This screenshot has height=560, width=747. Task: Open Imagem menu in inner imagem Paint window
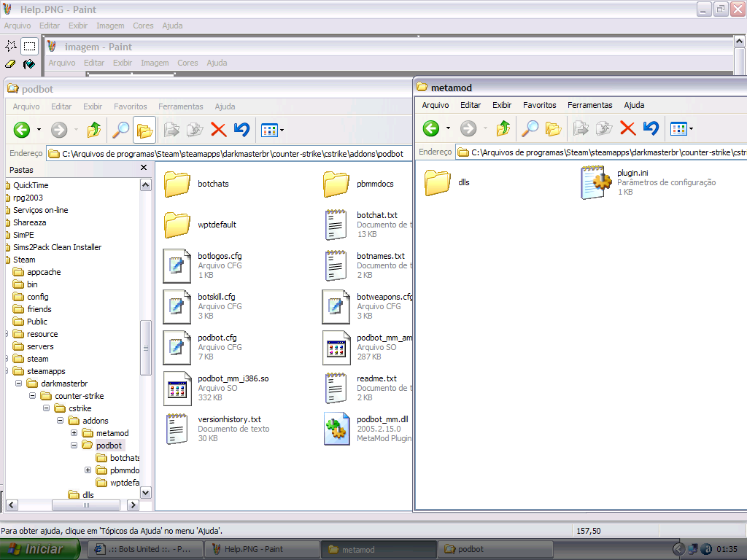[x=155, y=63]
